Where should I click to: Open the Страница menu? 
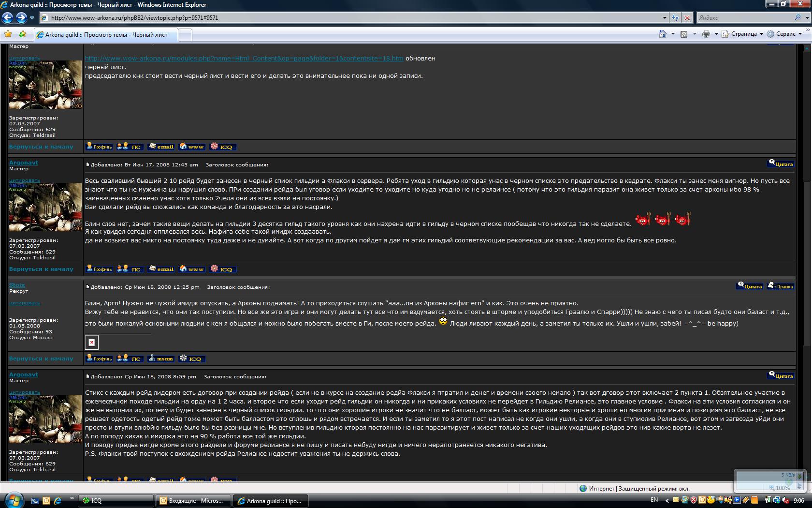tap(742, 34)
